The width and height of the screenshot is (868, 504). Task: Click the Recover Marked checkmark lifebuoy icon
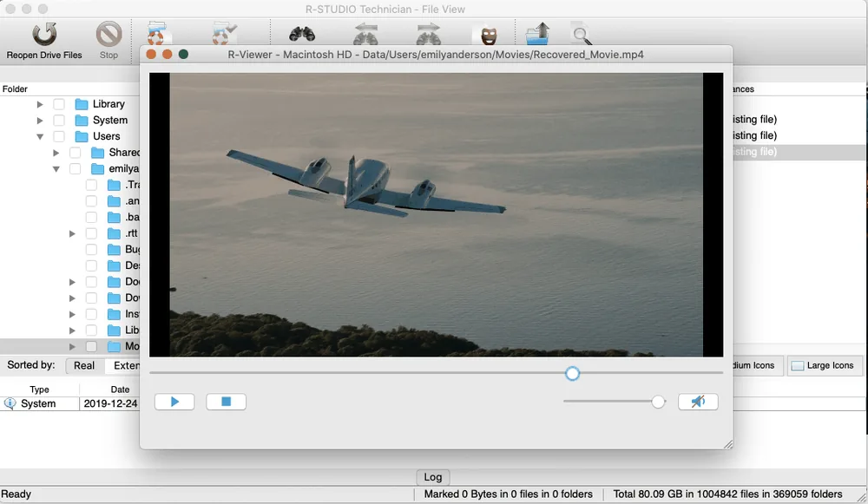(224, 33)
